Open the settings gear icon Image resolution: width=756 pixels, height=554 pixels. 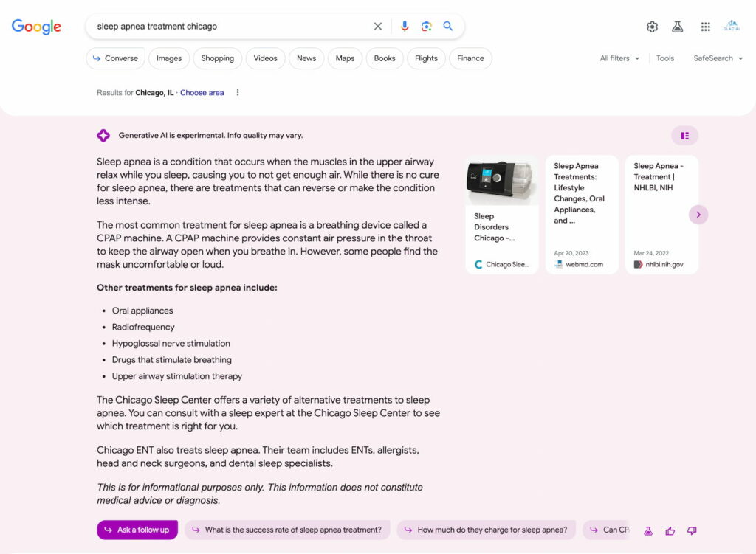point(653,27)
